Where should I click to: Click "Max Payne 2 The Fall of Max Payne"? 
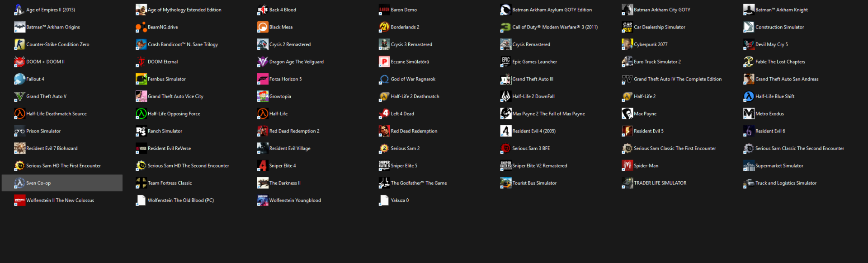[x=548, y=113]
